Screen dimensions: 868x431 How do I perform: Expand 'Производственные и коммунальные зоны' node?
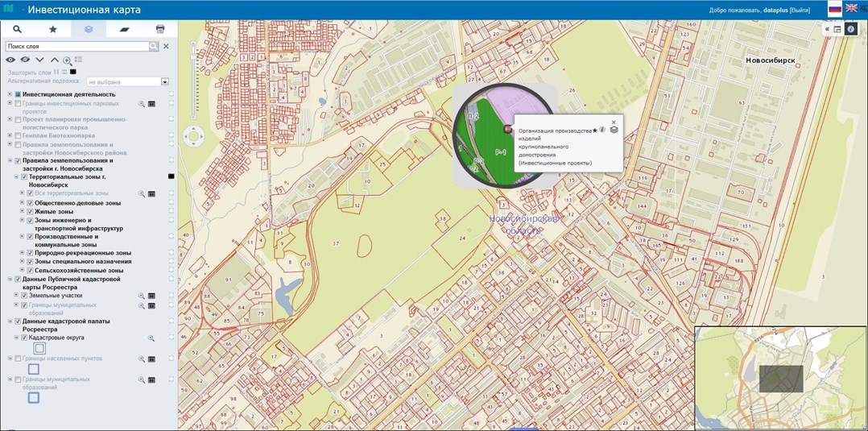tap(23, 237)
